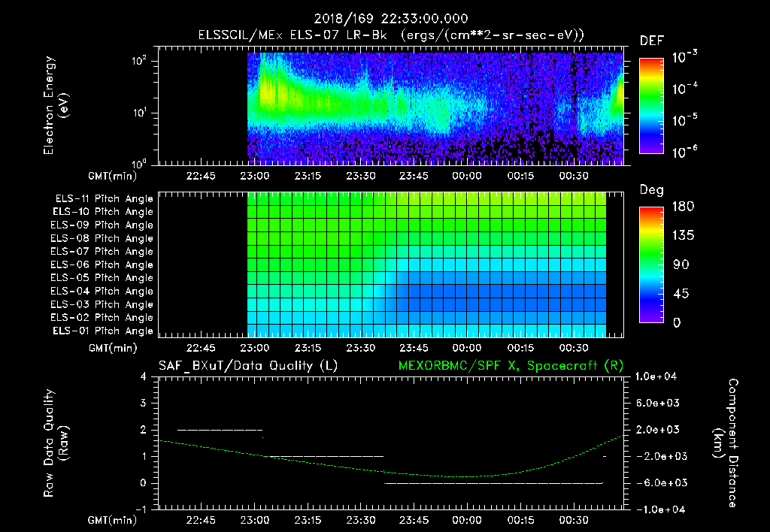The width and height of the screenshot is (770, 532).
Task: Click the 1.0e+04 right axis value
Action: pos(656,376)
